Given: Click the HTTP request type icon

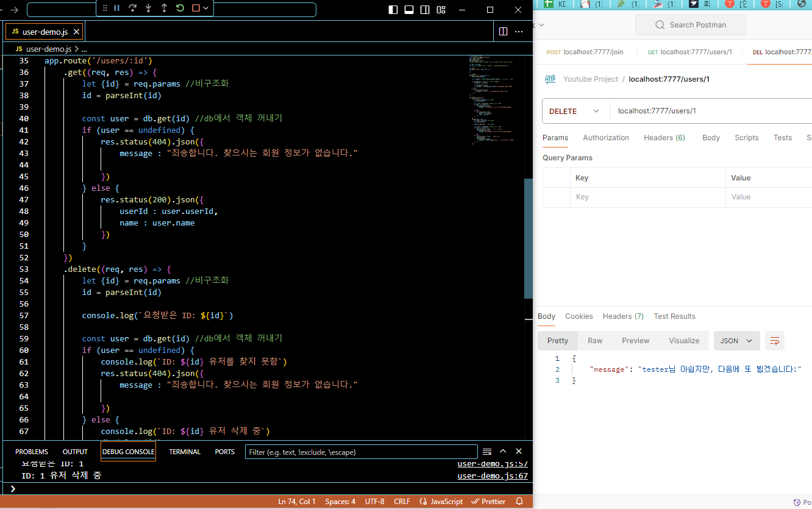Looking at the screenshot, I should [550, 79].
